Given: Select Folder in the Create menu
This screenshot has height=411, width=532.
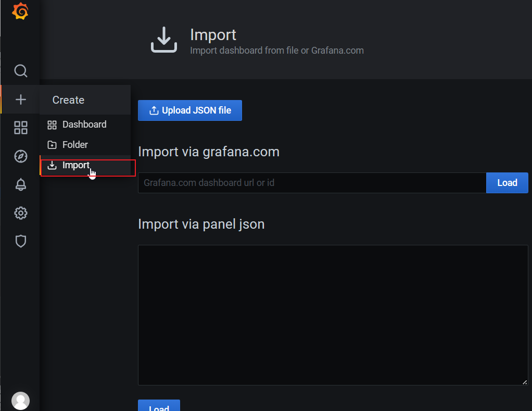Looking at the screenshot, I should pos(85,145).
